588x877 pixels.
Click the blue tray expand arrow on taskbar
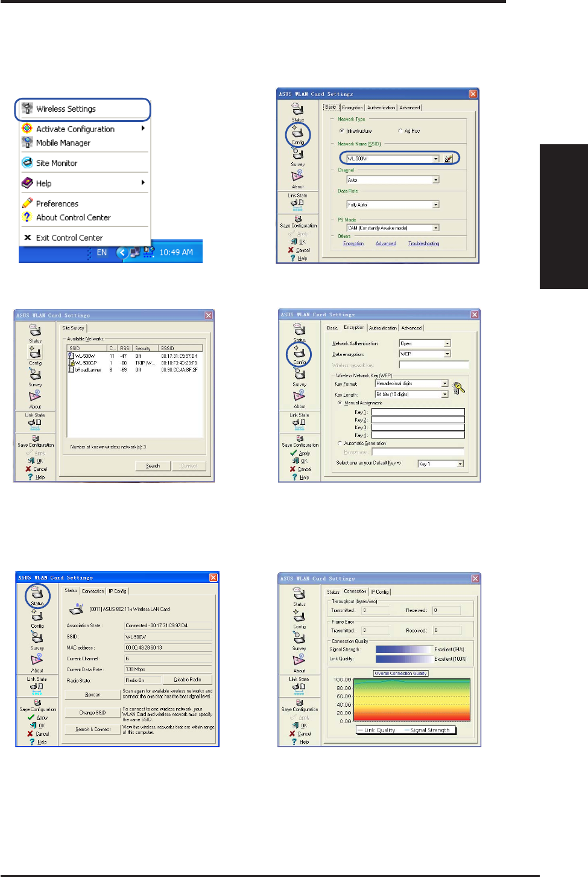tap(122, 253)
